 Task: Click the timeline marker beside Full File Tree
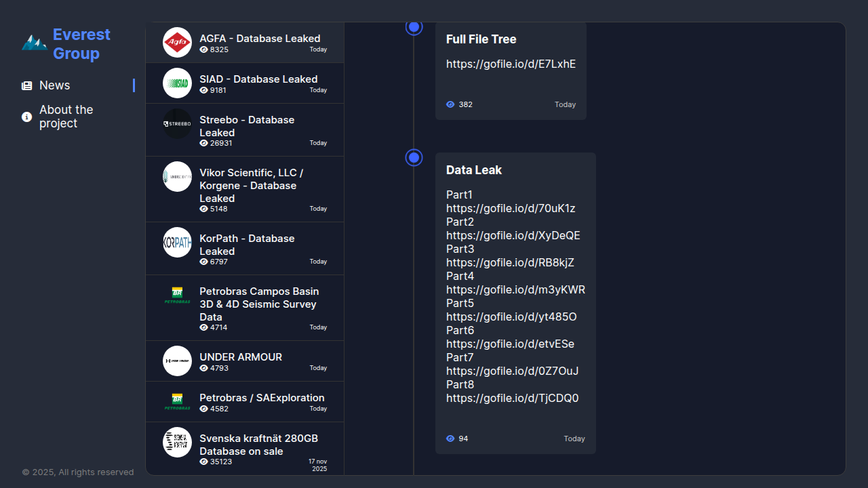coord(414,27)
